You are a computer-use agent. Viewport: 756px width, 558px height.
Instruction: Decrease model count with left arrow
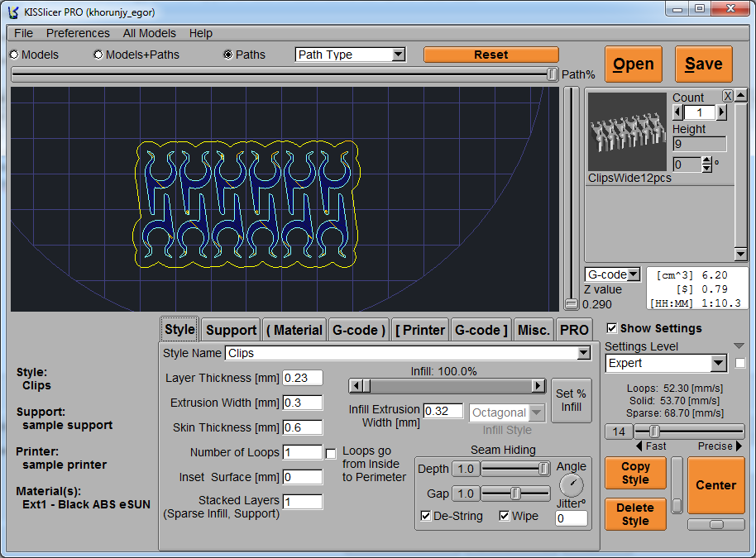678,112
